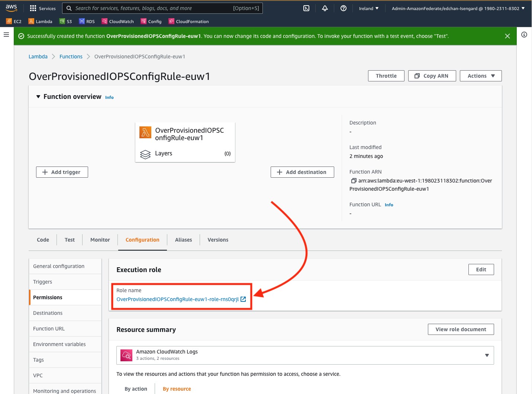Viewport: 532px width, 394px height.
Task: Collapse the Function overview section
Action: 38,96
